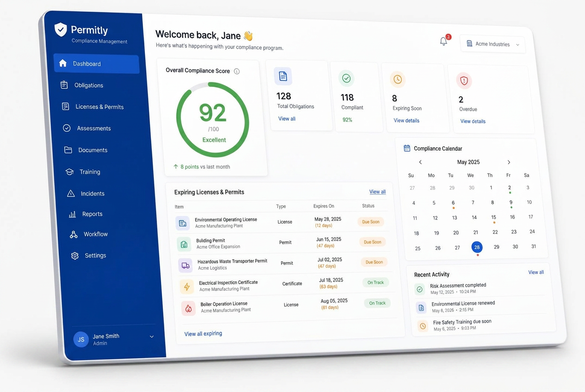
Task: Open Settings in the sidebar
Action: click(89, 256)
